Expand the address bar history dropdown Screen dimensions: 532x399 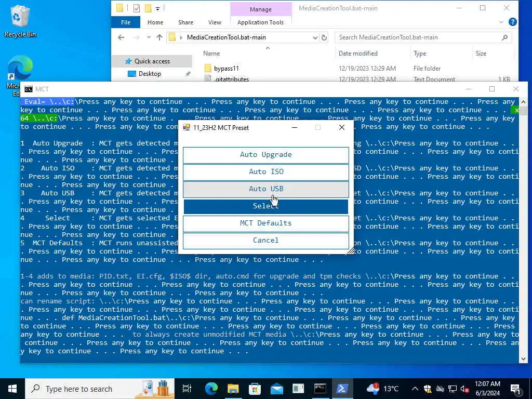coord(315,37)
